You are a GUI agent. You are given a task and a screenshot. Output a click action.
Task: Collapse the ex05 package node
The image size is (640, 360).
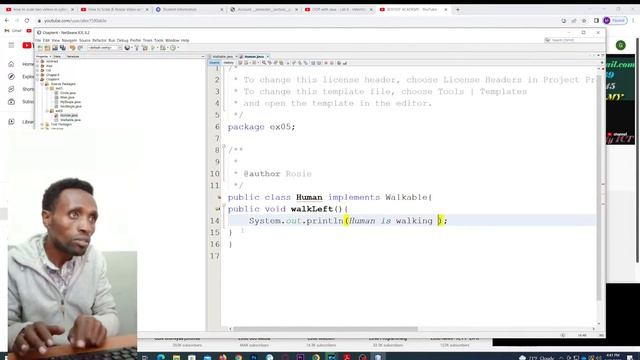[47, 111]
